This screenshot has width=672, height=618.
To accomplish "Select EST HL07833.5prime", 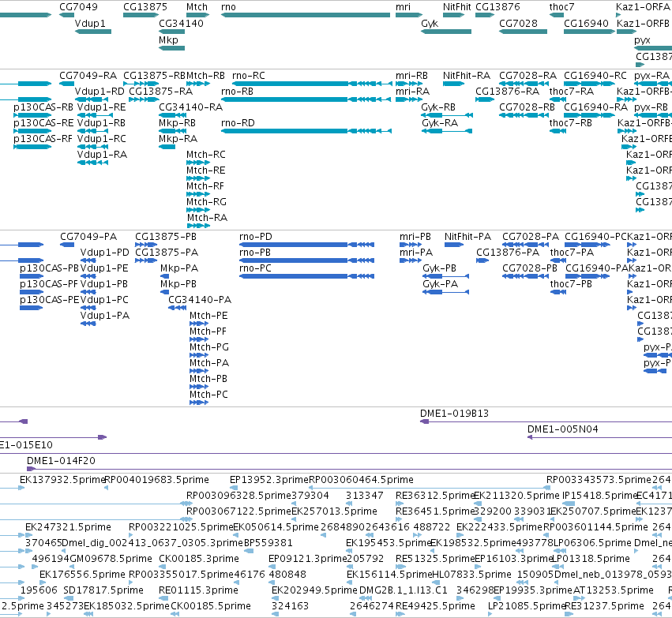I will click(471, 575).
